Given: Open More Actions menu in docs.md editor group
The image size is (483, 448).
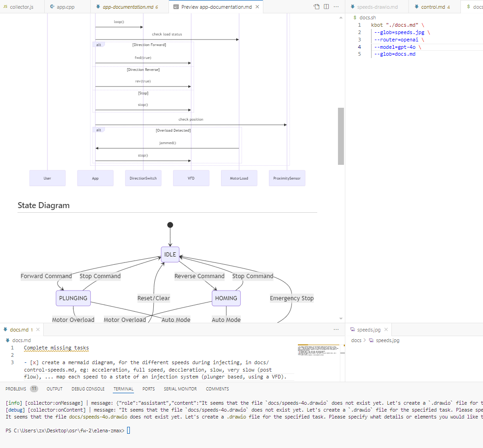Looking at the screenshot, I should pyautogui.click(x=336, y=330).
